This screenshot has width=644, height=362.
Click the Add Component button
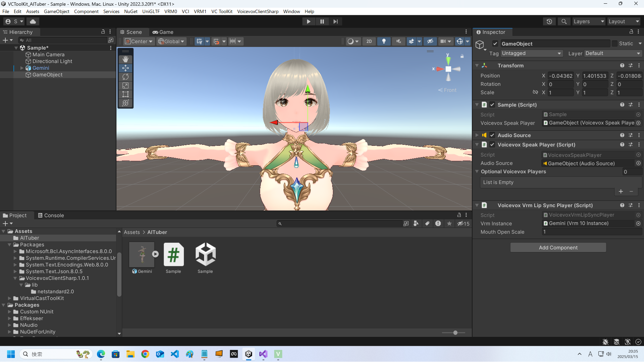[558, 247]
